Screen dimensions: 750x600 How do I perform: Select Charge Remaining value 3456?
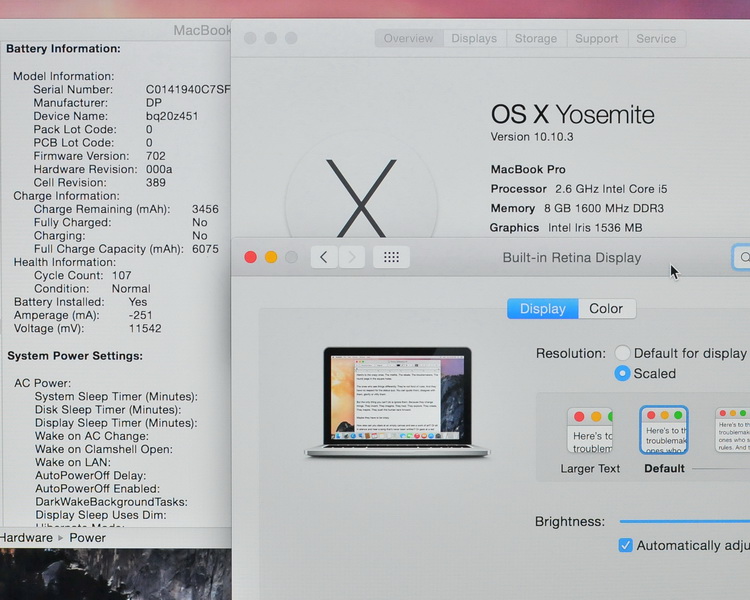tap(205, 209)
